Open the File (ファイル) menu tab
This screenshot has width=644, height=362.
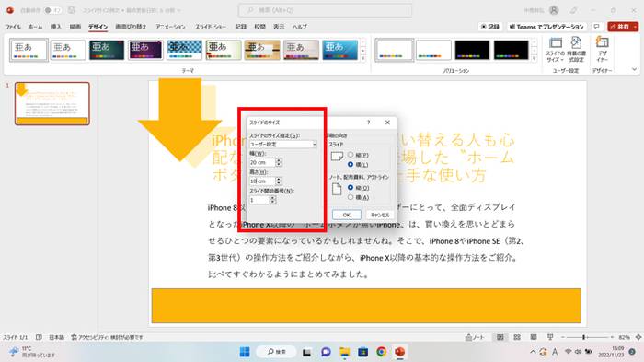coord(13,27)
